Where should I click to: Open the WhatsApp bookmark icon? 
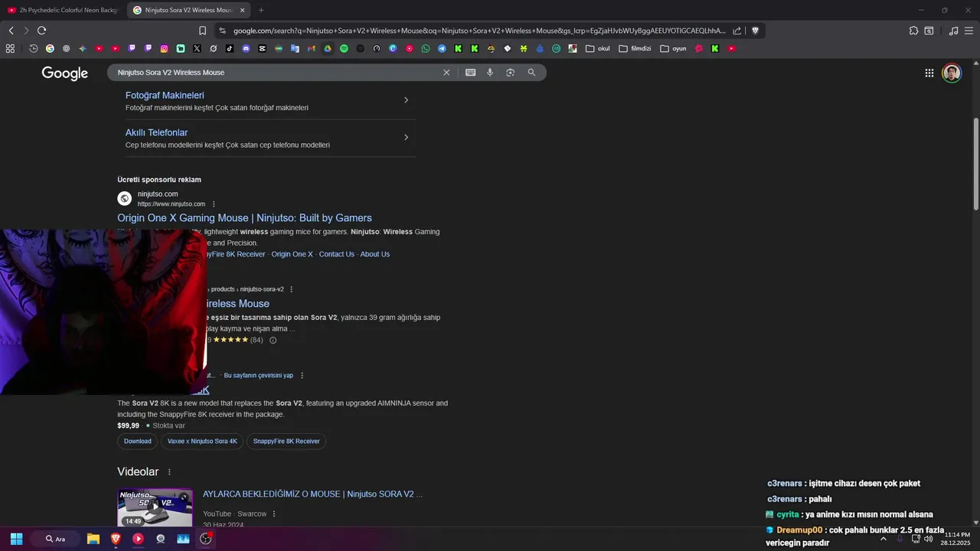tap(426, 48)
